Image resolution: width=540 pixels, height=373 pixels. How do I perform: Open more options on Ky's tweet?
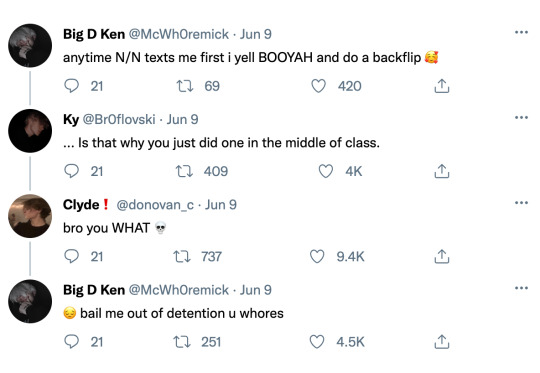(x=521, y=117)
